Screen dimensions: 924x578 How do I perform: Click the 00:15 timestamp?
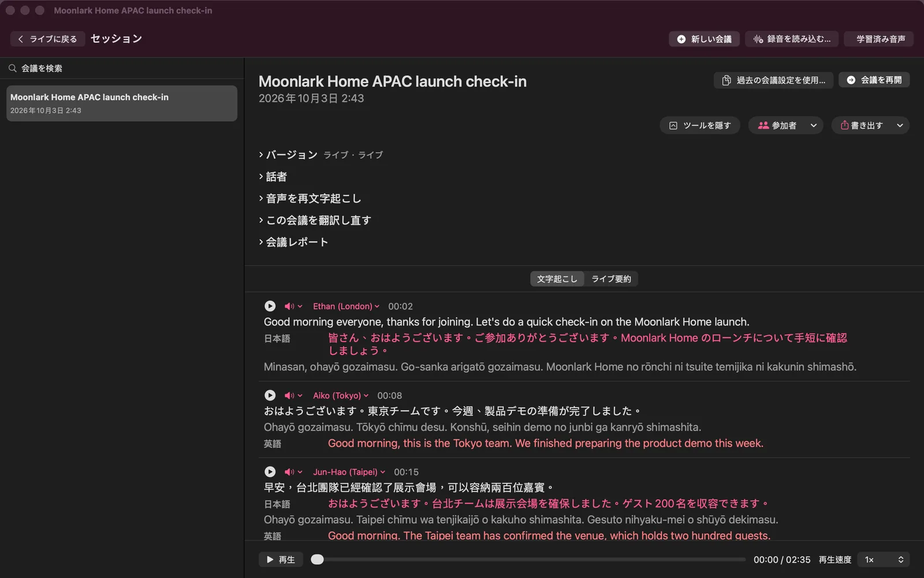[407, 472]
